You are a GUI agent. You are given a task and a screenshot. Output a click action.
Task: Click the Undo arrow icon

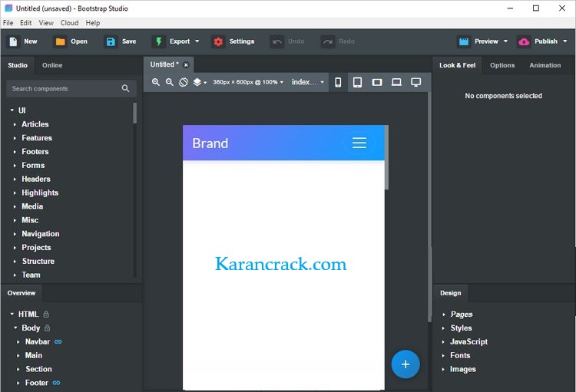(277, 42)
